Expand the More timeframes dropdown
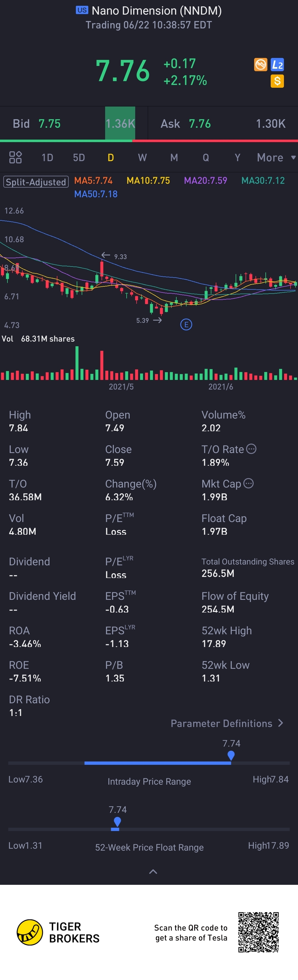The image size is (298, 980). (x=276, y=158)
